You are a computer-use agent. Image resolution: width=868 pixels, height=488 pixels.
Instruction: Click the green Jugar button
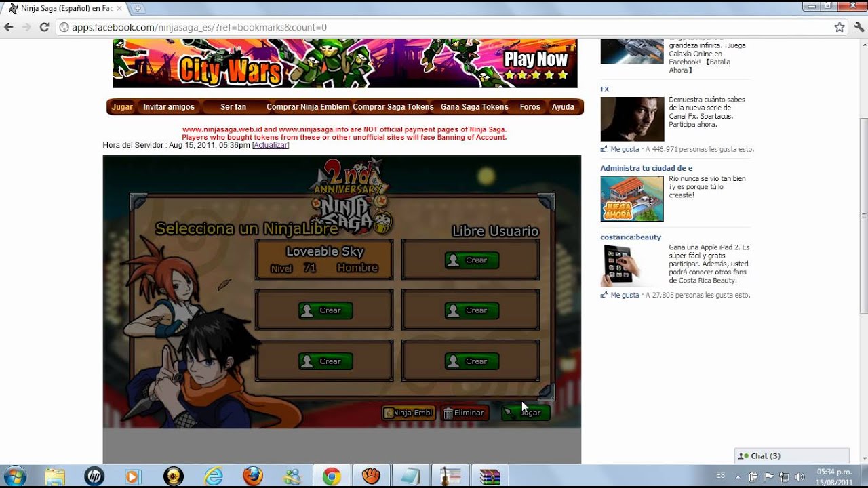[x=526, y=413]
